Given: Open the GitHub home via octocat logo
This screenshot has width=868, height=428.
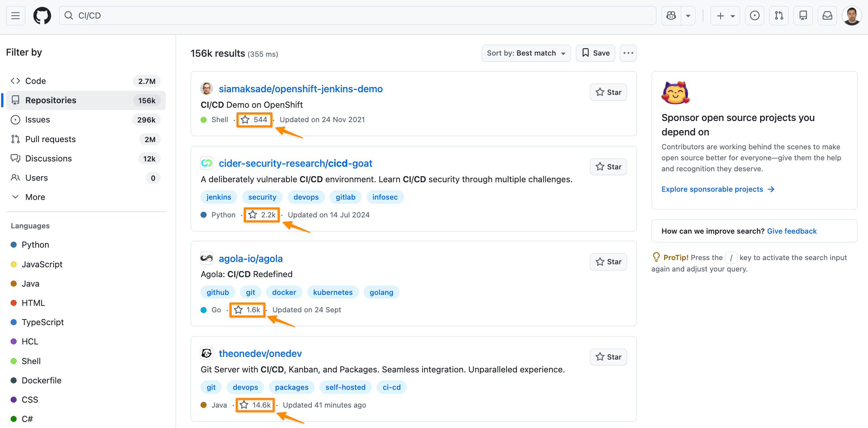Looking at the screenshot, I should tap(42, 16).
